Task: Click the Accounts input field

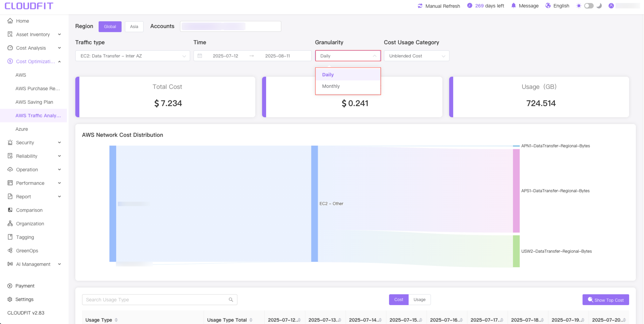Action: tap(231, 26)
